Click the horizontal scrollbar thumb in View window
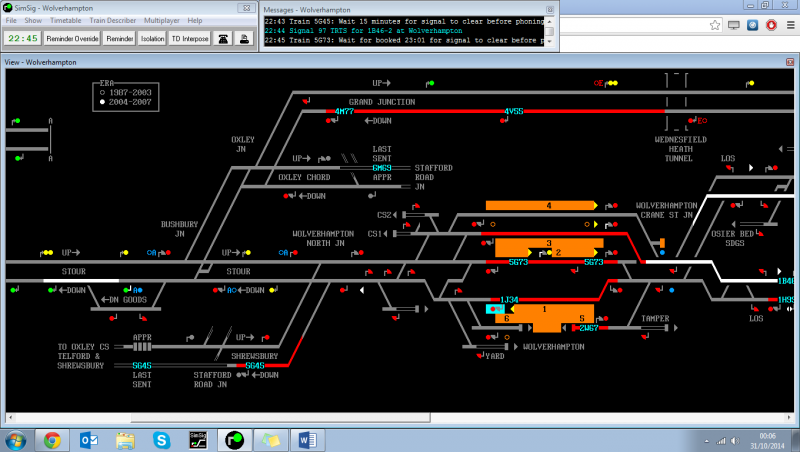The width and height of the screenshot is (800, 452). (x=281, y=417)
